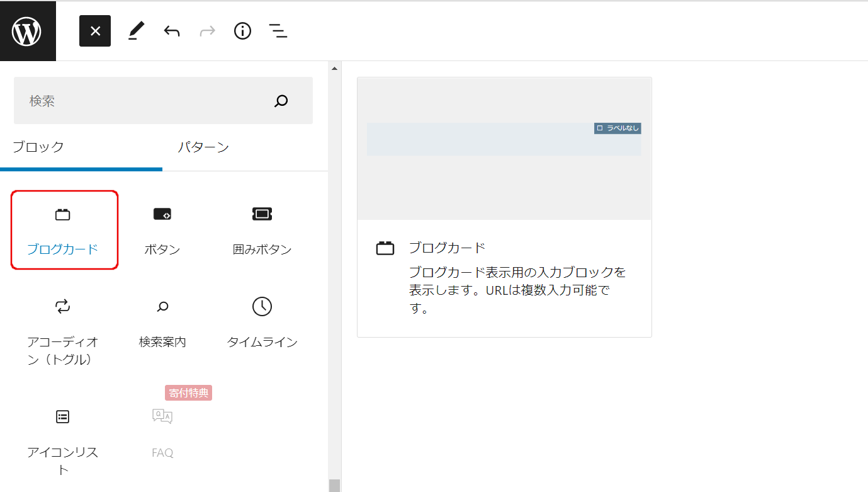
Task: Click the undo arrow
Action: click(172, 31)
